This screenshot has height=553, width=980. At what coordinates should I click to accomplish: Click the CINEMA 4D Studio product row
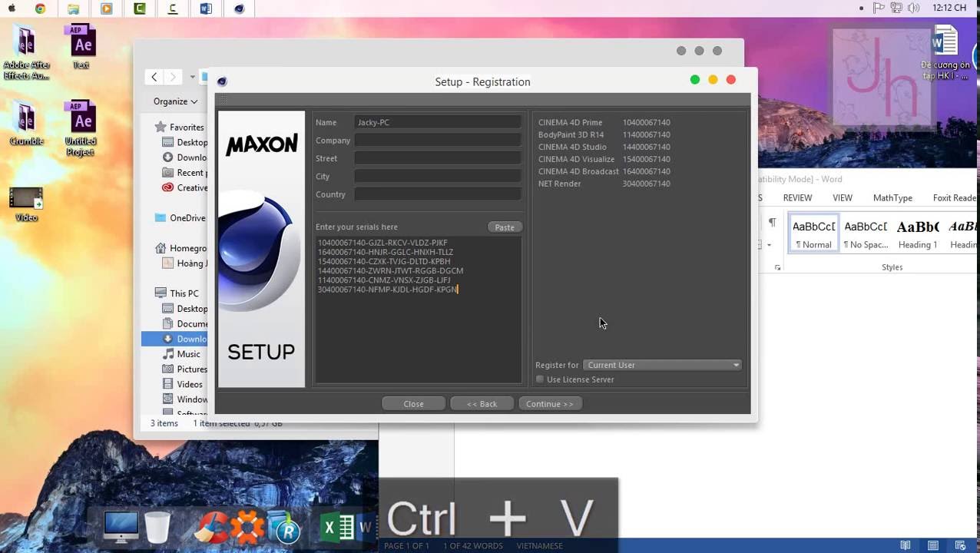(x=604, y=147)
